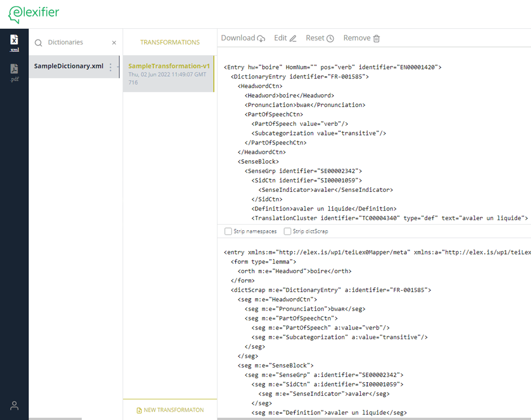Open the SampleTransformation-v1 entry
The width and height of the screenshot is (531, 420).
pos(168,73)
